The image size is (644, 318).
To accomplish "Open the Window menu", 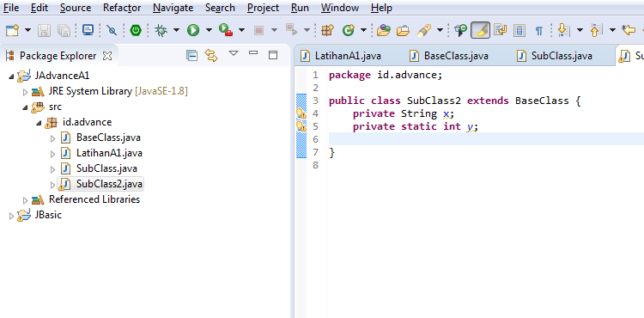I will (x=340, y=8).
